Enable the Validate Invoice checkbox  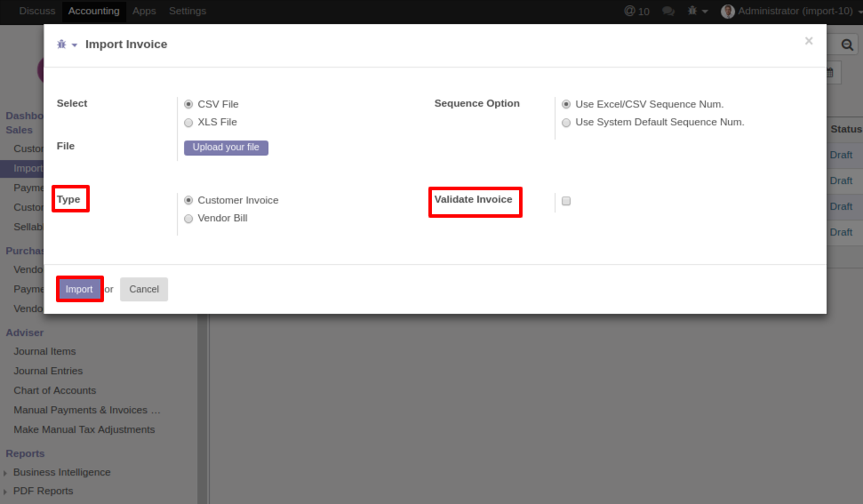566,201
